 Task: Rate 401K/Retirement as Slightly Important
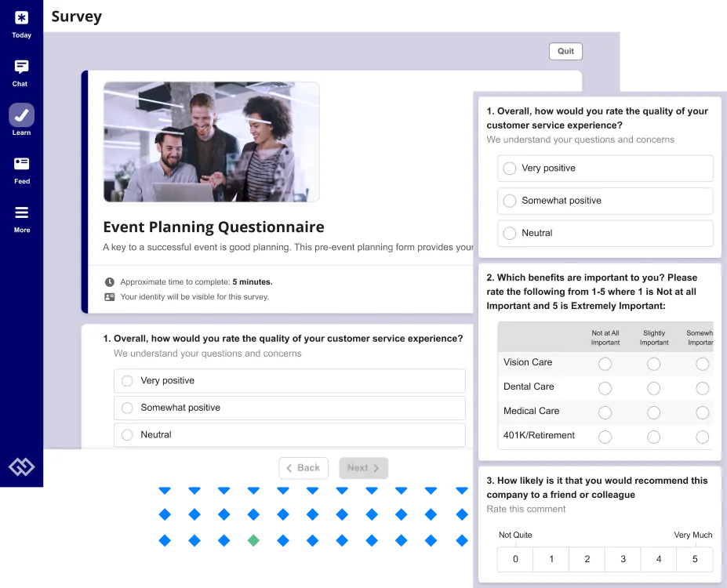point(654,437)
